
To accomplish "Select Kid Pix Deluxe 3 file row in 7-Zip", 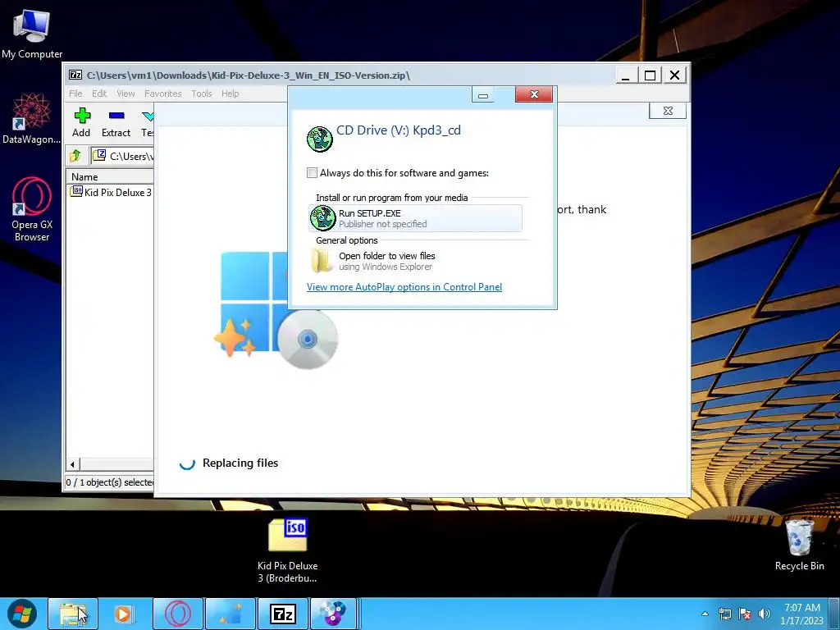I will coord(111,192).
